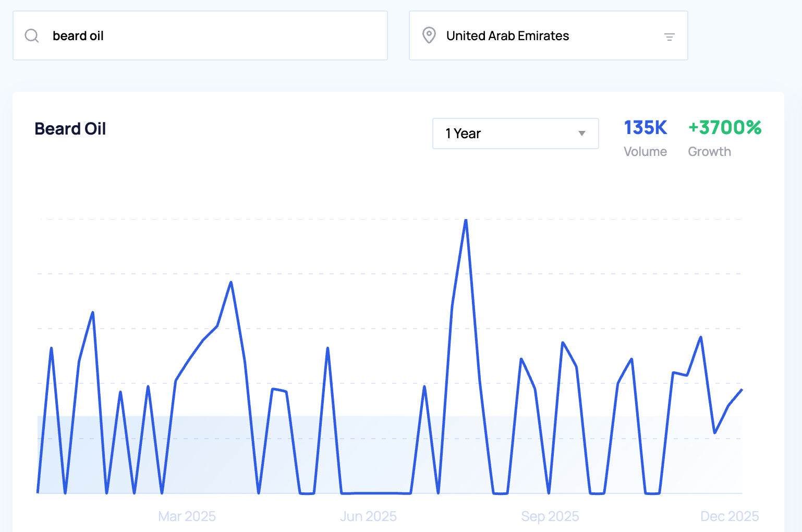Click the Dec 2025 axis label

729,516
